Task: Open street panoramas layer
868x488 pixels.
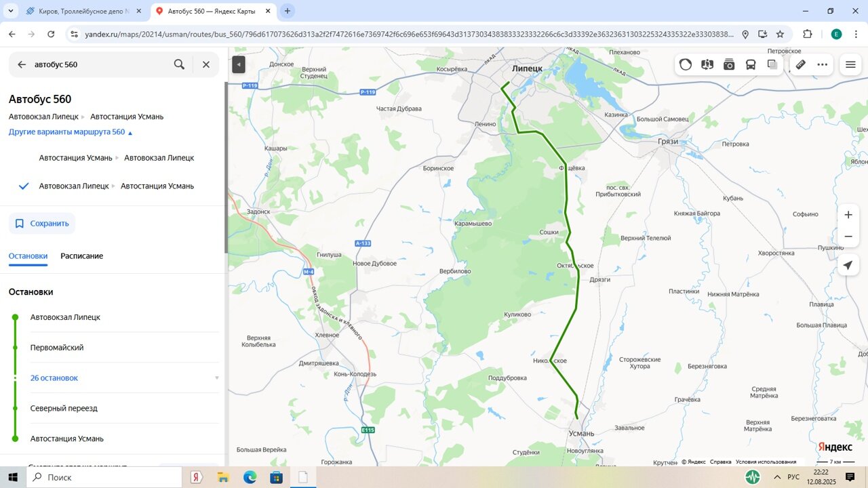Action: tap(707, 64)
